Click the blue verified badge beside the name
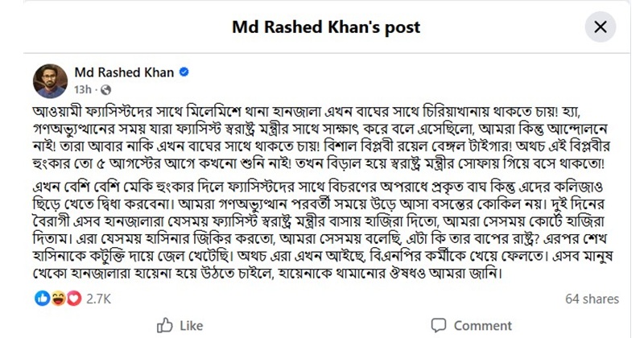This screenshot has height=338, width=644. [x=184, y=72]
